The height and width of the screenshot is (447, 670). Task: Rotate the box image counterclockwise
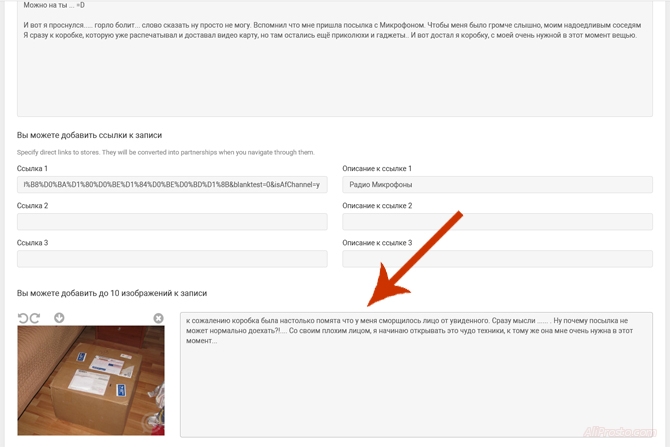[23, 318]
